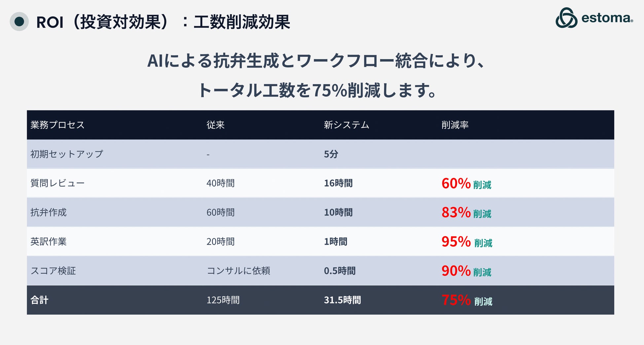
Task: Click the ROI(投資対効果)slide title
Action: pos(163,22)
